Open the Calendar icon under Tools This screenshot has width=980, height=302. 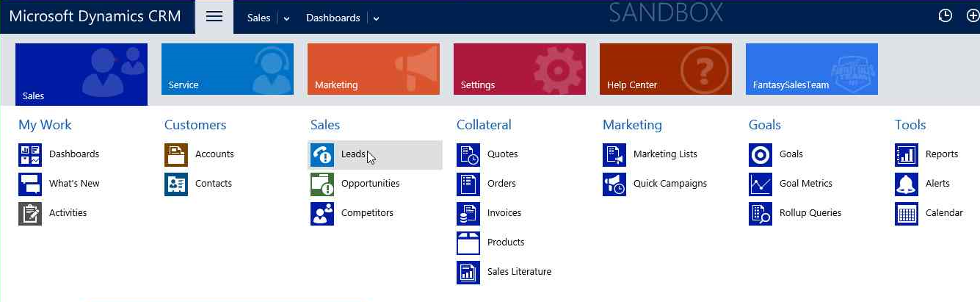(907, 214)
